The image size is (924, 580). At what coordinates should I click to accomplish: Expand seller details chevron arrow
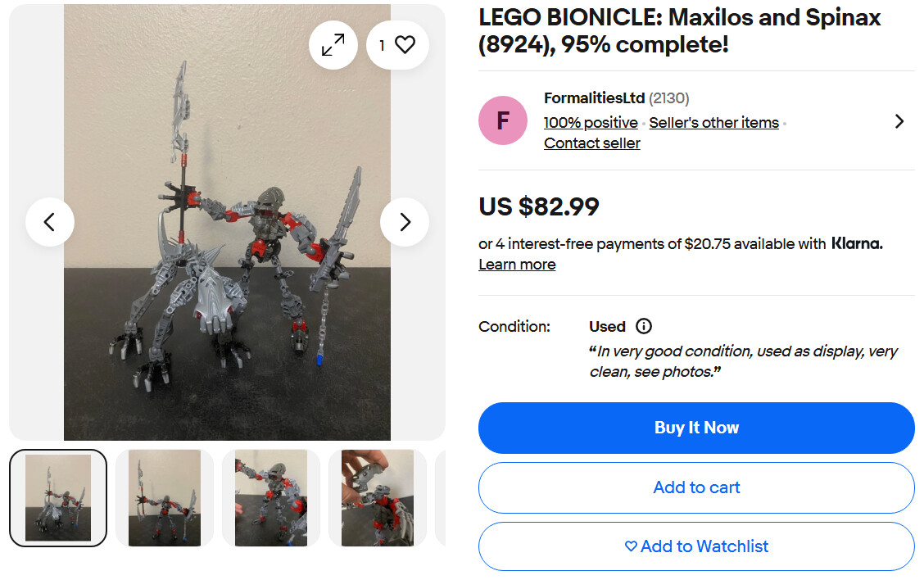pyautogui.click(x=899, y=121)
